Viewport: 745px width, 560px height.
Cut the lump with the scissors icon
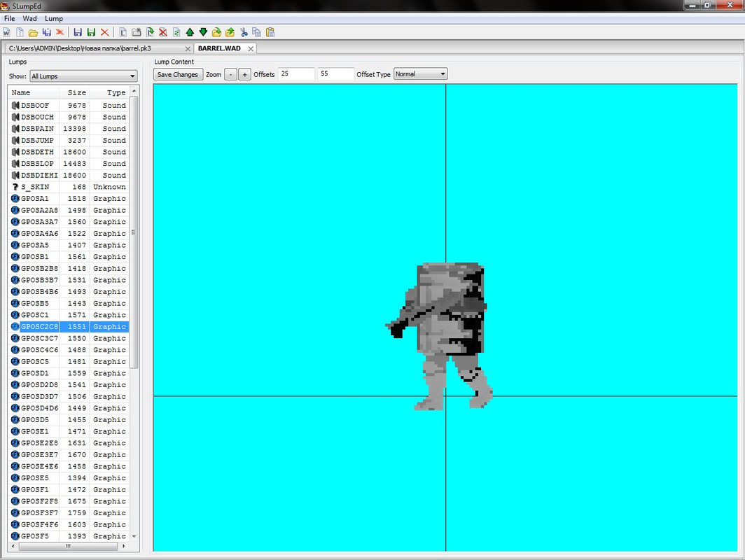(x=244, y=32)
